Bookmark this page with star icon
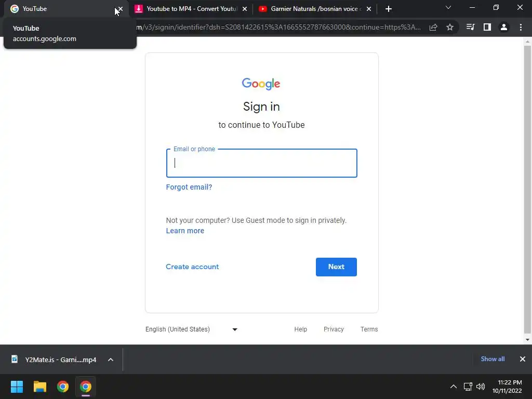532x399 pixels. point(450,27)
